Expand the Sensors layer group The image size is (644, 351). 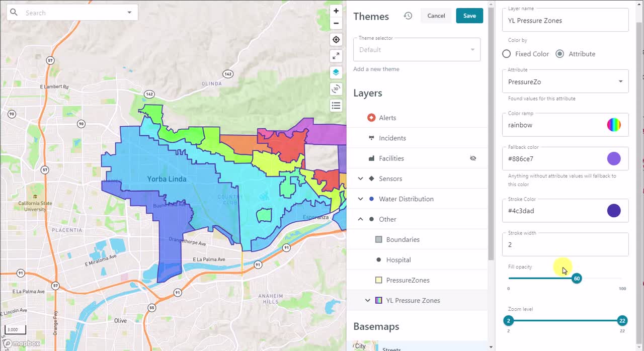[x=360, y=179]
